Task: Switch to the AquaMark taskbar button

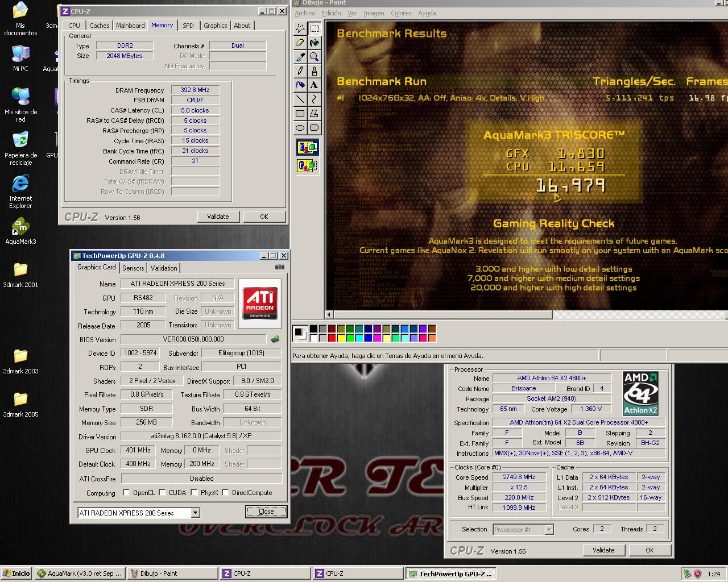Action: pyautogui.click(x=80, y=573)
